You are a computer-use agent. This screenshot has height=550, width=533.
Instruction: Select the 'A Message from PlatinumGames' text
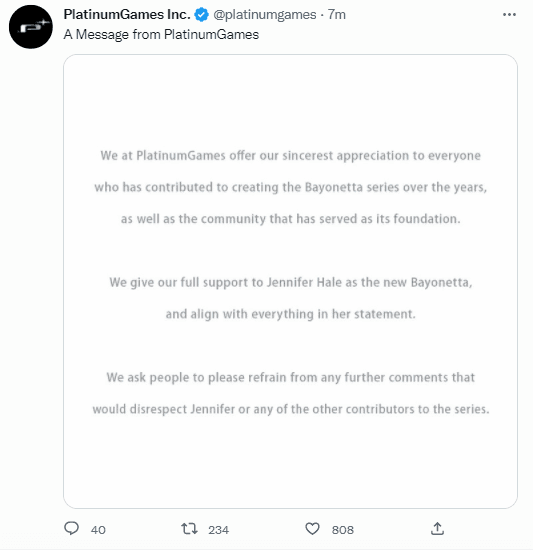coord(161,35)
